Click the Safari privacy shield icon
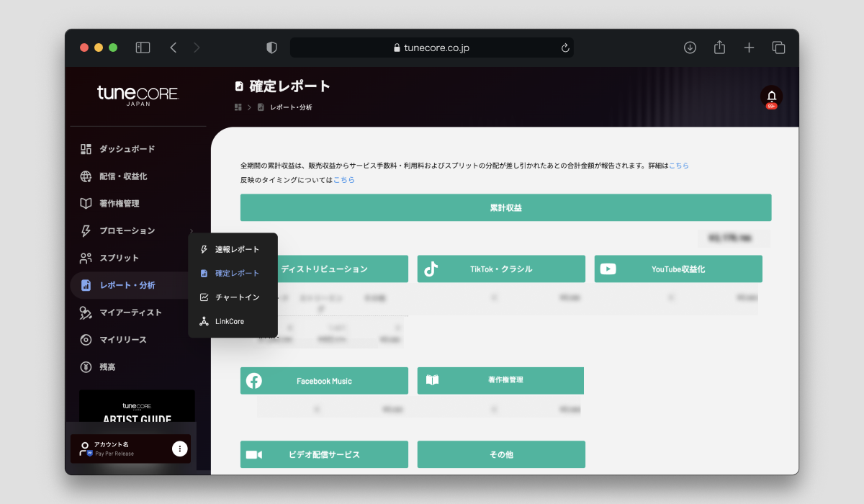Image resolution: width=864 pixels, height=504 pixels. pyautogui.click(x=271, y=48)
